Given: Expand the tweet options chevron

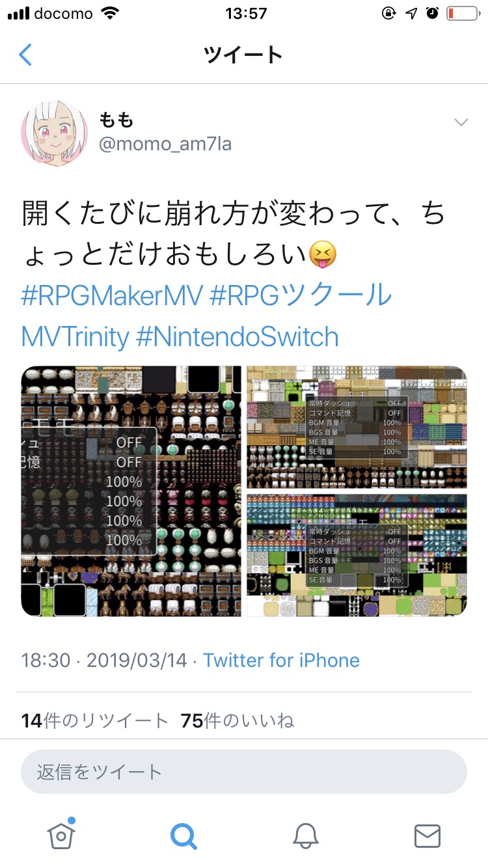Looking at the screenshot, I should point(461,122).
